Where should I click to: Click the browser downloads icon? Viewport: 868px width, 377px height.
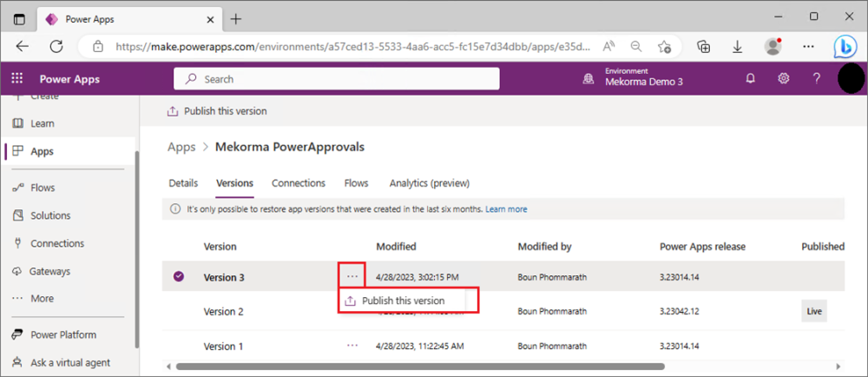click(737, 46)
